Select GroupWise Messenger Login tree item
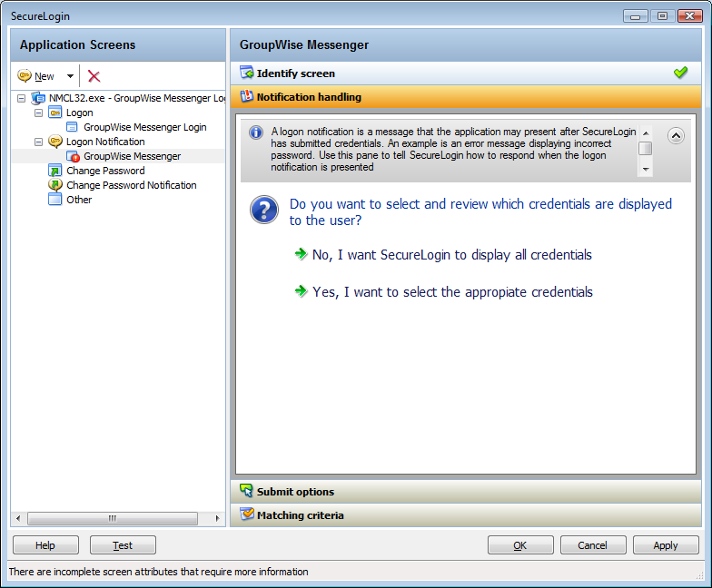This screenshot has height=588, width=712. (x=145, y=127)
